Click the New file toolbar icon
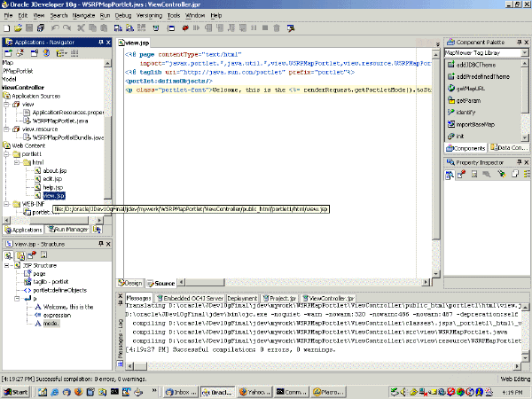The height and width of the screenshot is (399, 532). [x=7, y=28]
